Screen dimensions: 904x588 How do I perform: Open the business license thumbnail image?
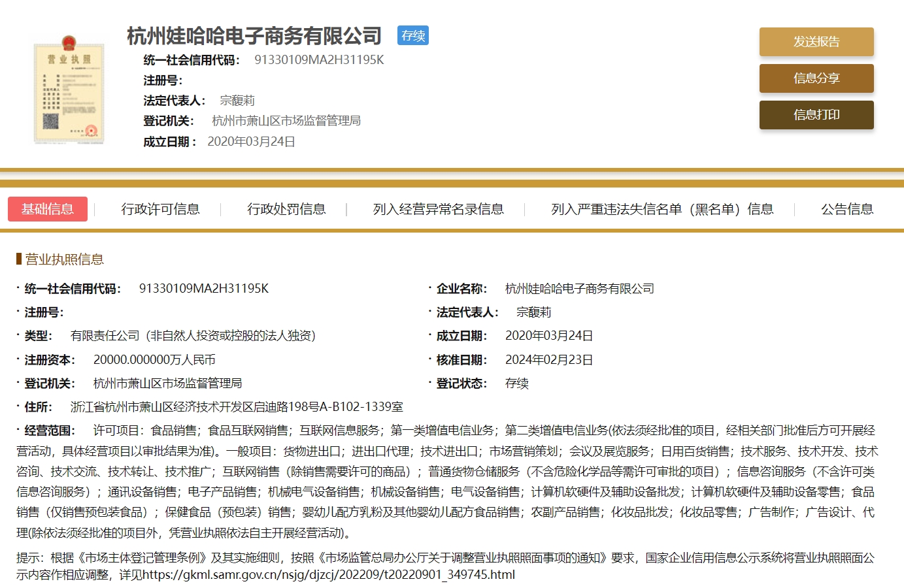tap(69, 89)
